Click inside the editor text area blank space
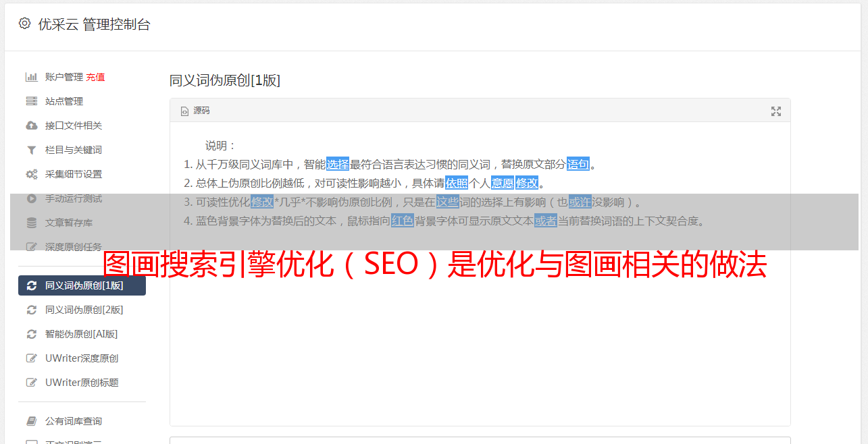The height and width of the screenshot is (444, 868). (480, 351)
